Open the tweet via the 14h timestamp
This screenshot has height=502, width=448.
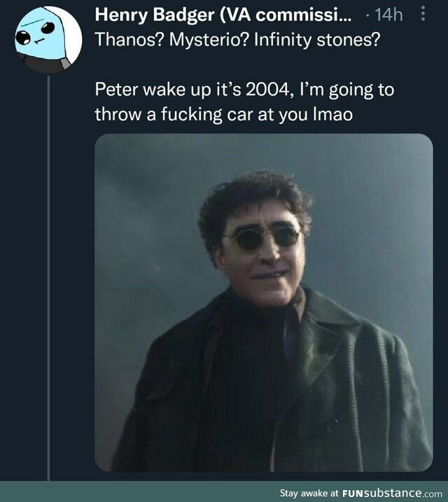coord(388,15)
